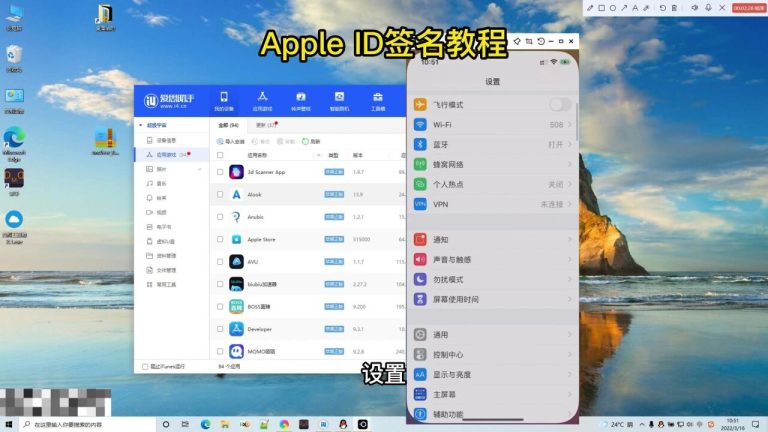The width and height of the screenshot is (768, 432).
Task: Open 应用游戏 tab in top navigation
Action: point(263,101)
